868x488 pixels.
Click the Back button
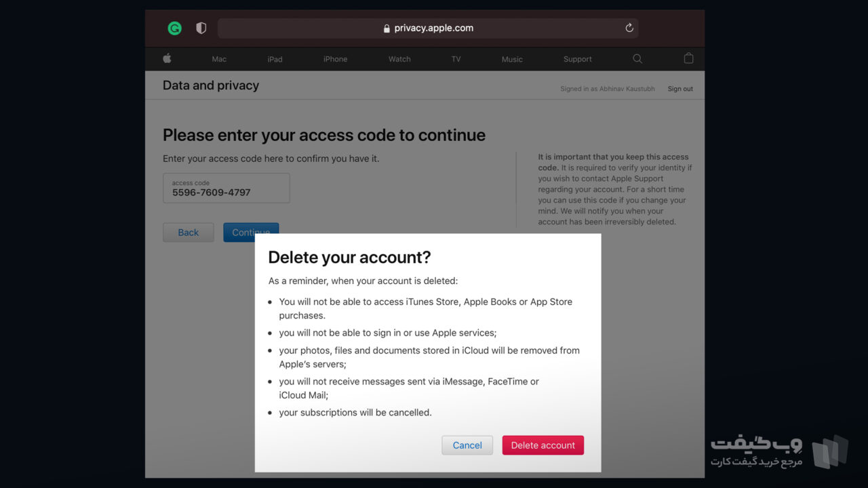point(189,232)
